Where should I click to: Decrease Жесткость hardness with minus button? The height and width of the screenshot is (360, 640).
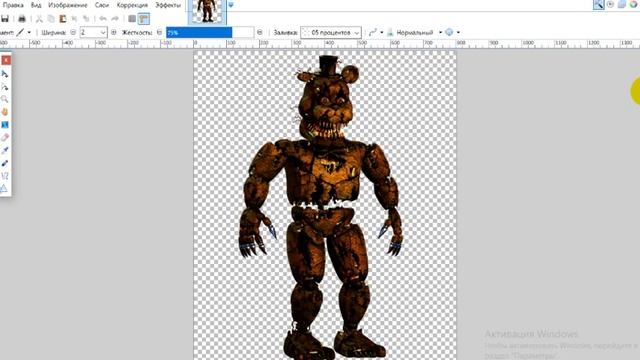160,32
